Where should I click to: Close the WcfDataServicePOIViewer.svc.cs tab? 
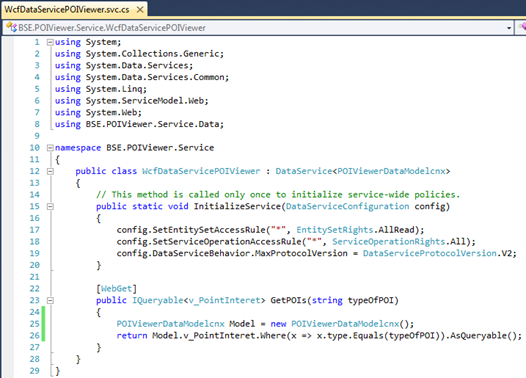click(140, 10)
